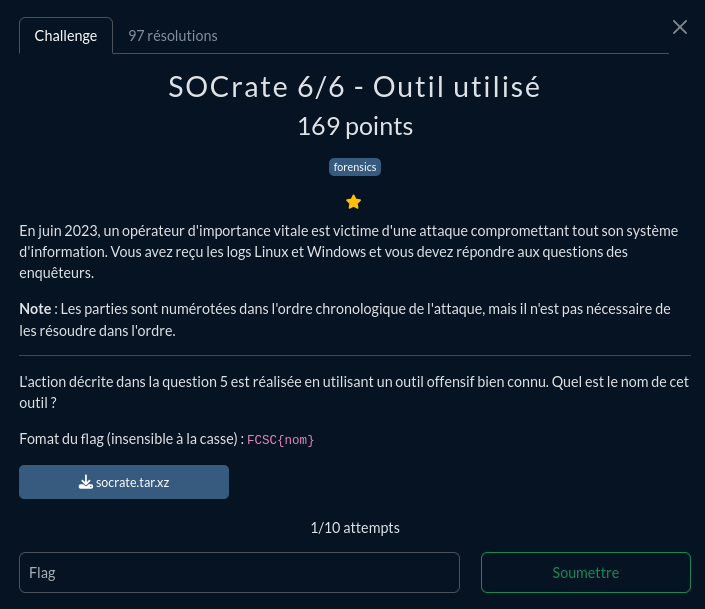Close the challenge modal with the X icon
The width and height of the screenshot is (705, 609).
tap(679, 27)
